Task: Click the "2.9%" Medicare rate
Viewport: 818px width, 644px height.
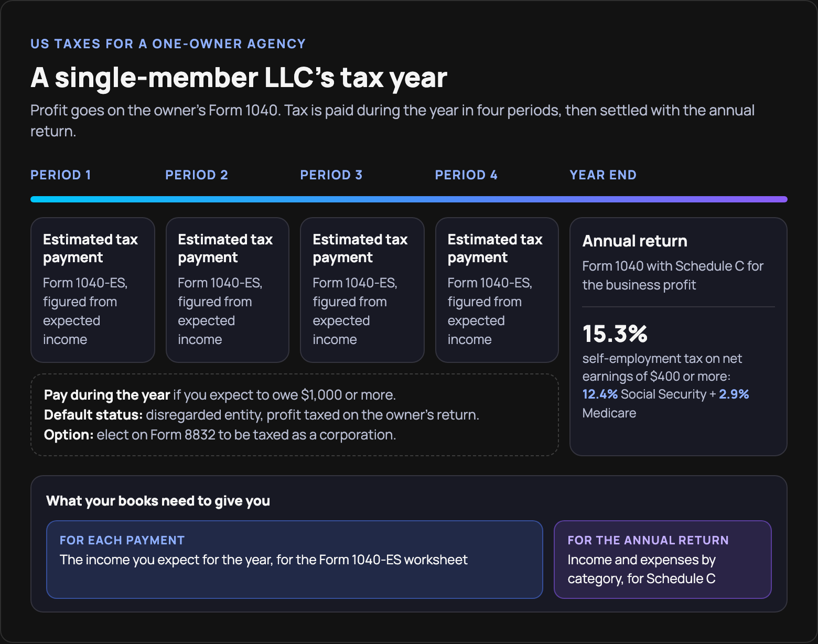Action: [x=734, y=394]
